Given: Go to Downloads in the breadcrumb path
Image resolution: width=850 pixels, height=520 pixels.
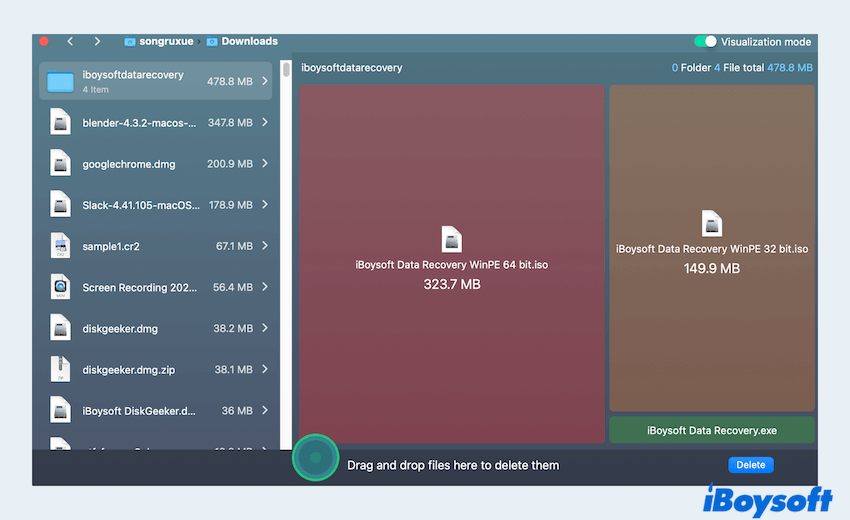Looking at the screenshot, I should coord(249,41).
